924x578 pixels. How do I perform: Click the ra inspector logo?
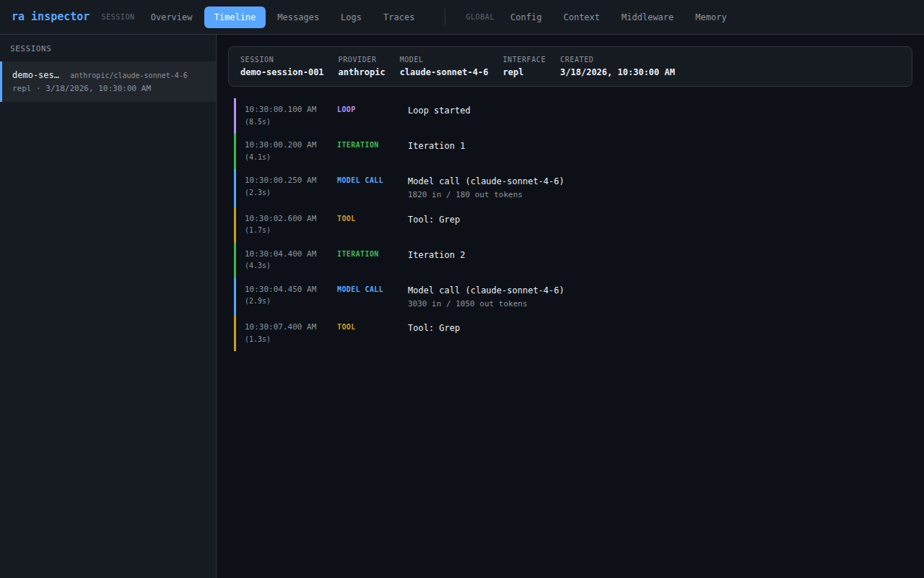[51, 16]
